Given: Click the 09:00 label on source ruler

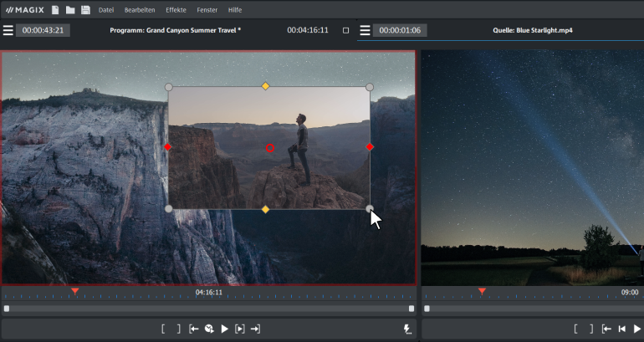Looking at the screenshot, I should pos(630,293).
